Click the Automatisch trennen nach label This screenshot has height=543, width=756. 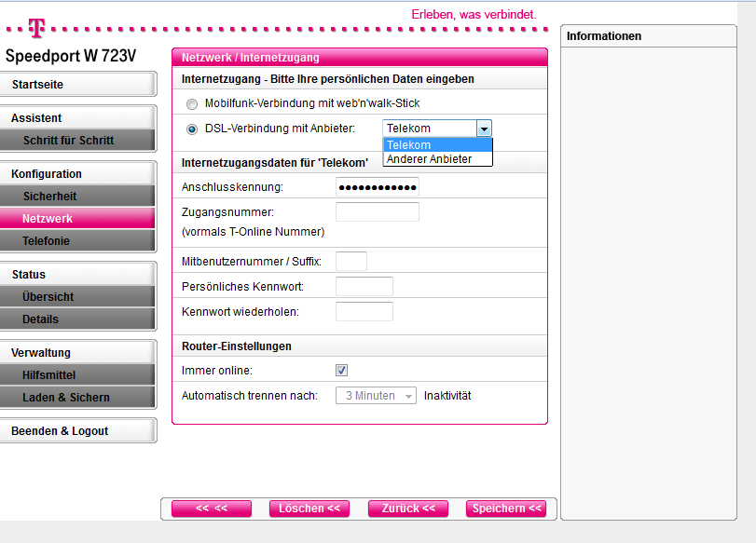[250, 396]
